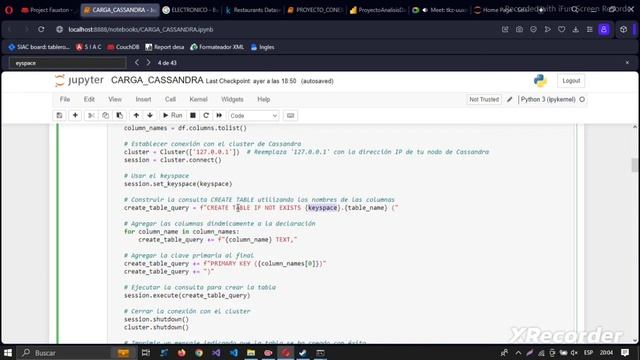
Task: Open Formateador XML bookmark
Action: 217,47
